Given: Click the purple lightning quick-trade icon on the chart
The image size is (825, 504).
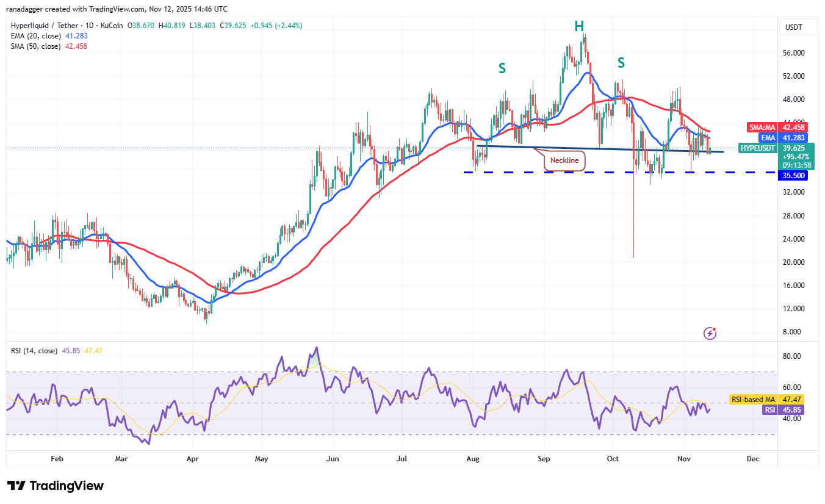Looking at the screenshot, I should [x=710, y=333].
